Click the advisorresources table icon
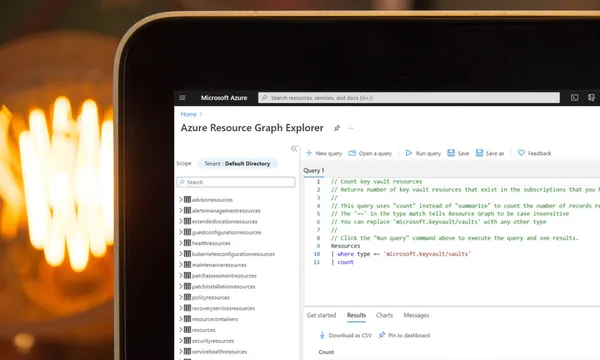The height and width of the screenshot is (360, 600). coord(188,199)
